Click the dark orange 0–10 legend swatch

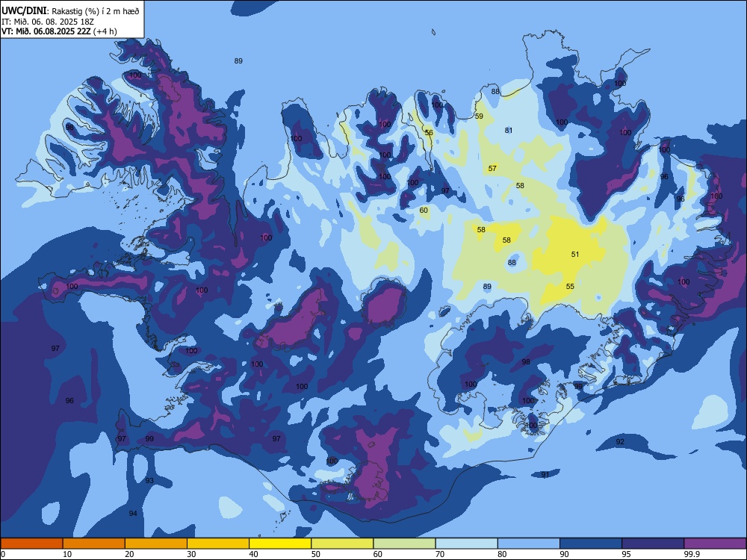point(31,544)
